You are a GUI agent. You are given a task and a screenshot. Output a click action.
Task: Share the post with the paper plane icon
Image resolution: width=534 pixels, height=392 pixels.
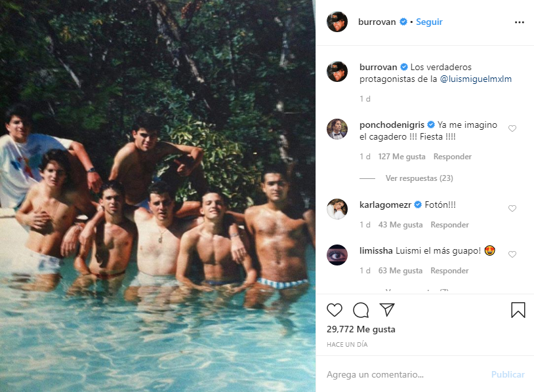[x=387, y=310]
